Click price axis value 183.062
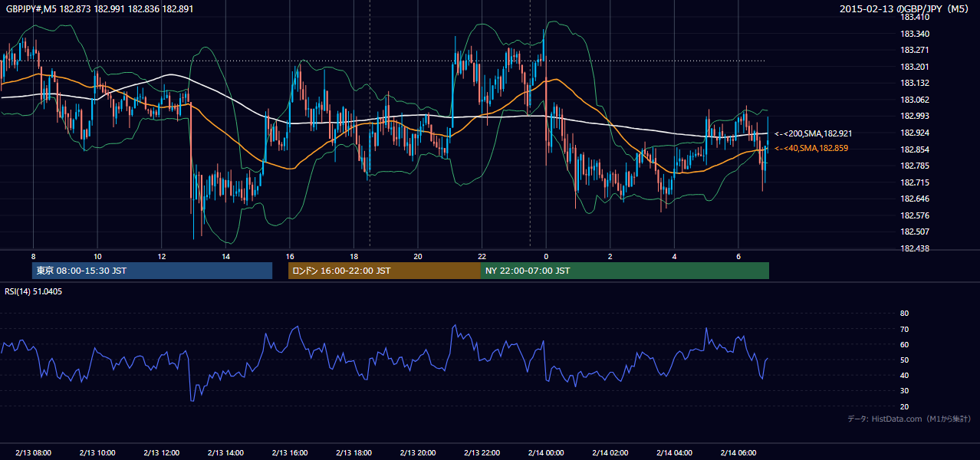Image resolution: width=980 pixels, height=460 pixels. (914, 100)
